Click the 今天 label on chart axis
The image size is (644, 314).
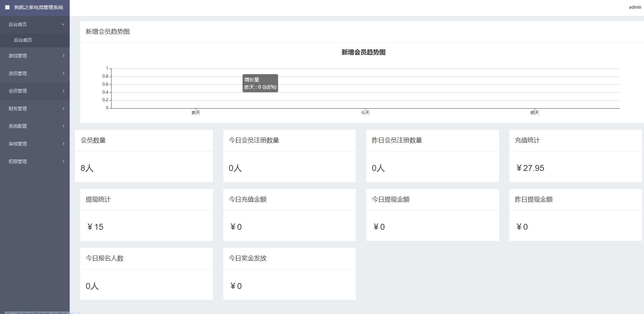pos(365,113)
